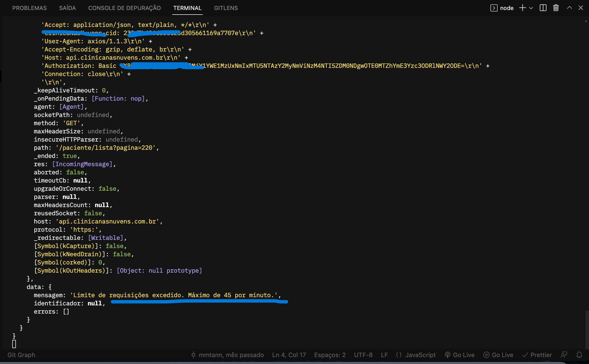
Task: Show blame info for mmtann, mês passado
Action: [228, 355]
